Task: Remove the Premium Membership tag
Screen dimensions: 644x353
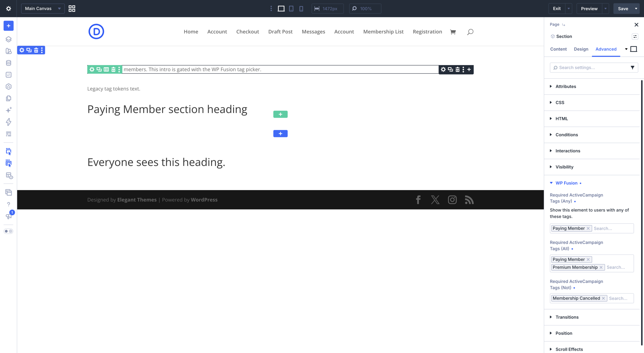Action: click(601, 267)
